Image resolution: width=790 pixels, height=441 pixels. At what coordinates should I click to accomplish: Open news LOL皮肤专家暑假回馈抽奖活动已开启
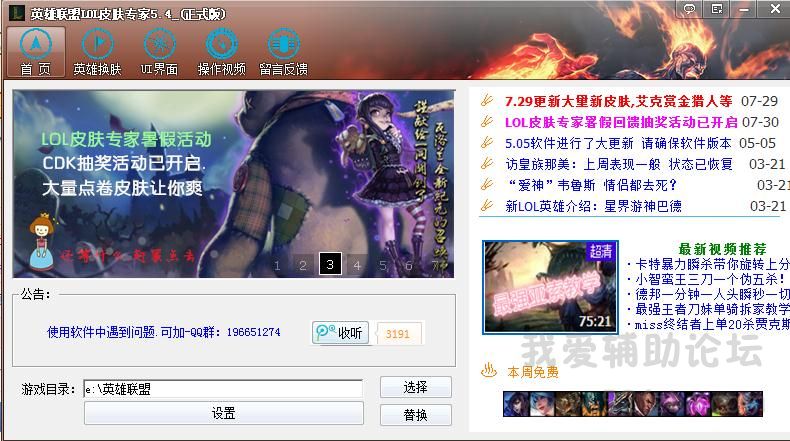point(621,122)
